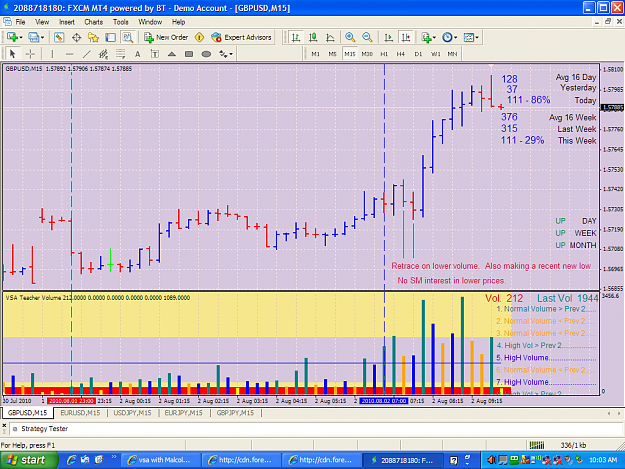Select the Equidistant Channel tool
Image resolution: width=625 pixels, height=469 pixels.
point(103,54)
